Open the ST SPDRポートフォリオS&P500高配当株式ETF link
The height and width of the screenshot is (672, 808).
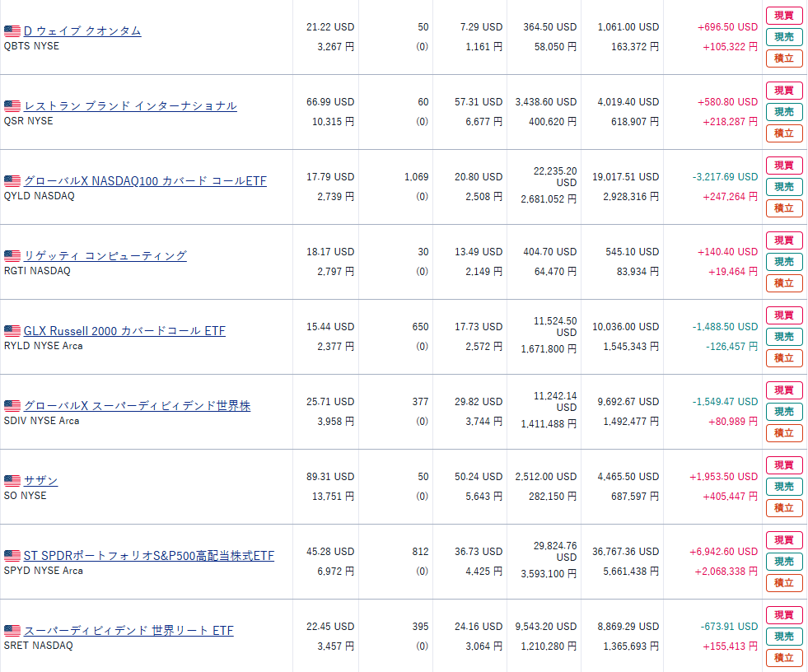(148, 556)
